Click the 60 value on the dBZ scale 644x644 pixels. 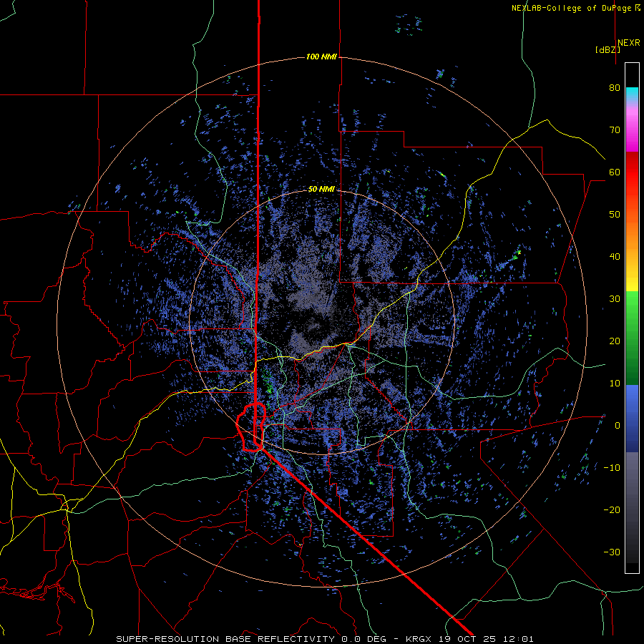(615, 172)
